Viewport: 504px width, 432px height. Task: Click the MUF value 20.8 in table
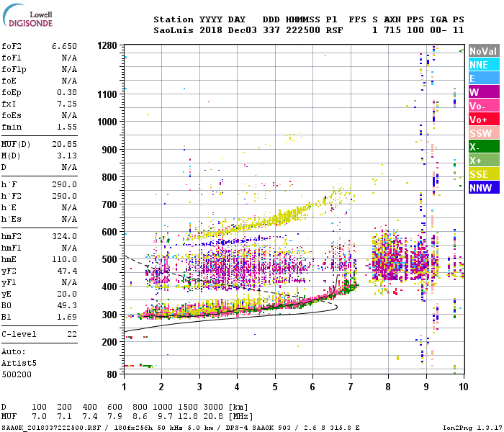213,417
